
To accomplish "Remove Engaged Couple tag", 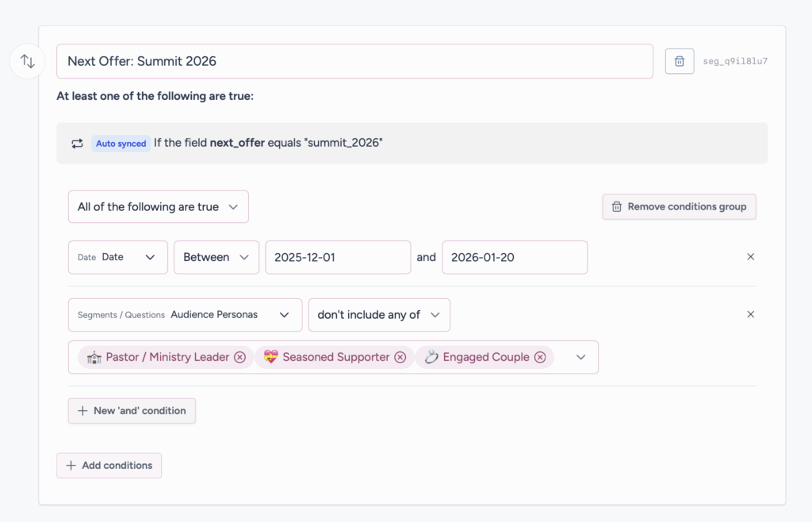I will (540, 357).
